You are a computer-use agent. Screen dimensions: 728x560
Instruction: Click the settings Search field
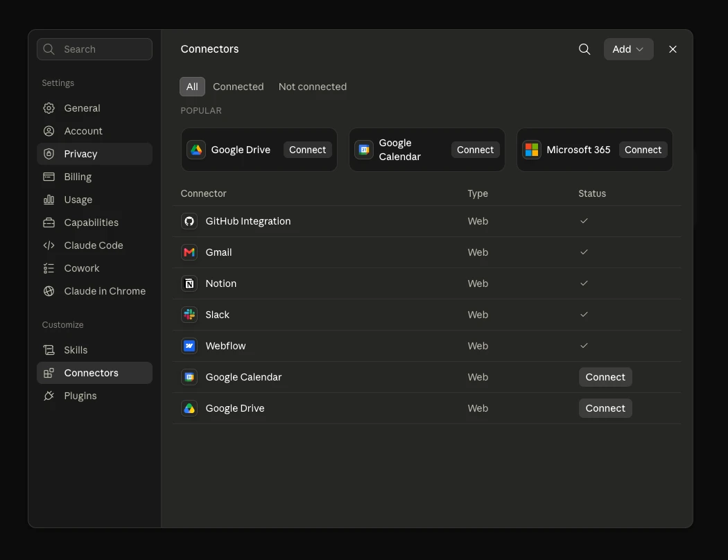click(x=95, y=49)
